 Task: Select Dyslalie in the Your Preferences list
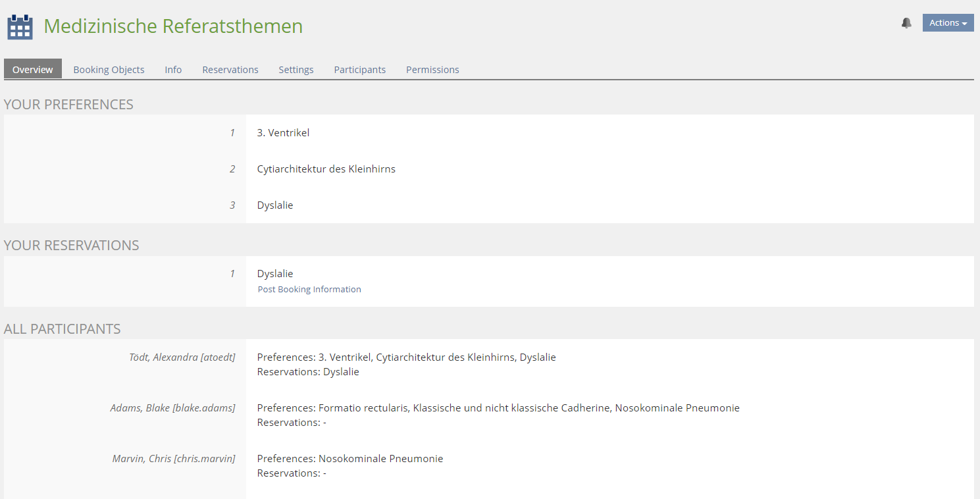[275, 205]
